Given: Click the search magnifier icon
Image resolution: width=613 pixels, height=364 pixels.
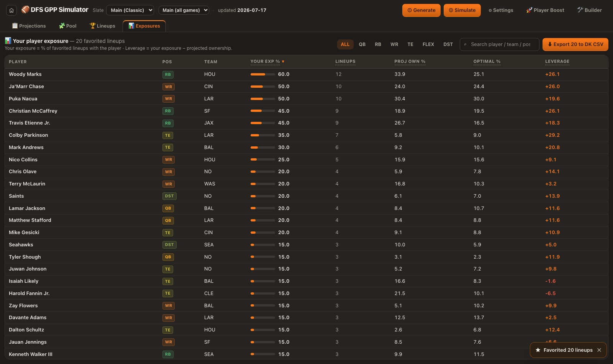Looking at the screenshot, I should click(x=465, y=44).
